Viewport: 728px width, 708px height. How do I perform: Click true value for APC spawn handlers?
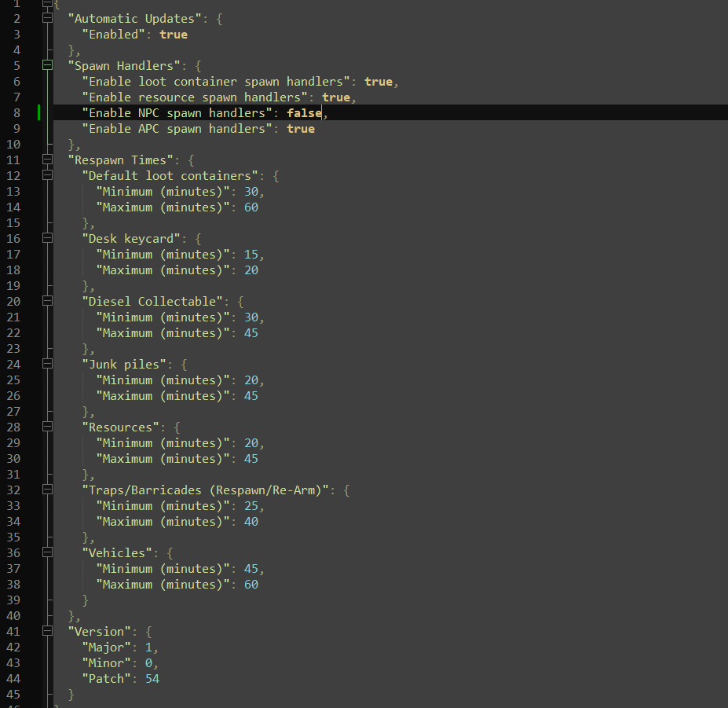coord(301,129)
